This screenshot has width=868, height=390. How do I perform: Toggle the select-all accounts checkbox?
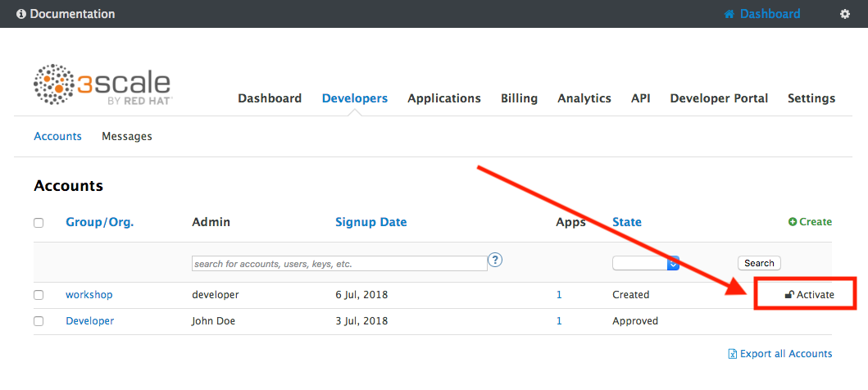[x=39, y=222]
